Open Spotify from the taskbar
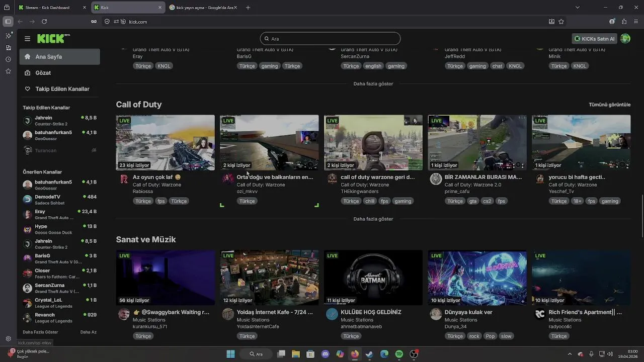 coord(399,354)
